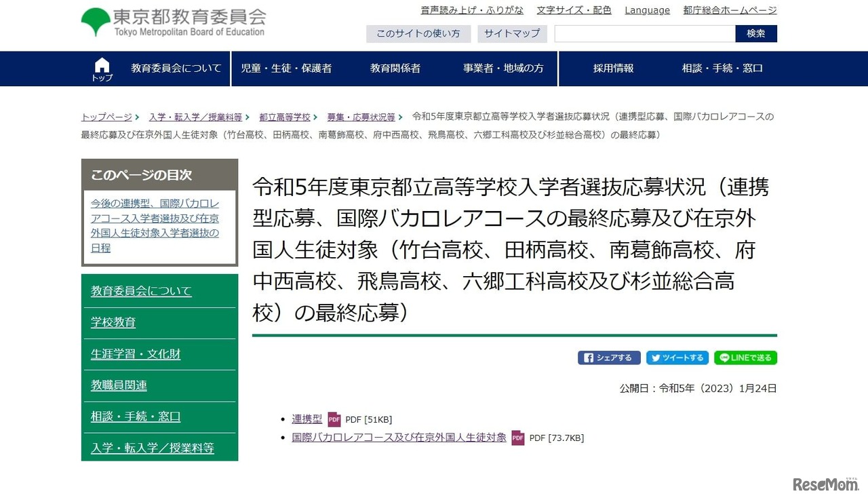Visit 都庁総合ホームページ link

(730, 10)
